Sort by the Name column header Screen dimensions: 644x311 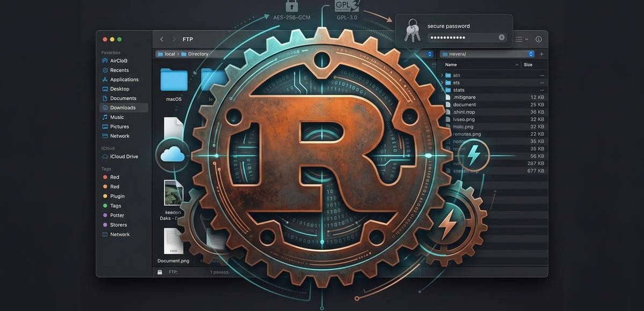coord(451,65)
